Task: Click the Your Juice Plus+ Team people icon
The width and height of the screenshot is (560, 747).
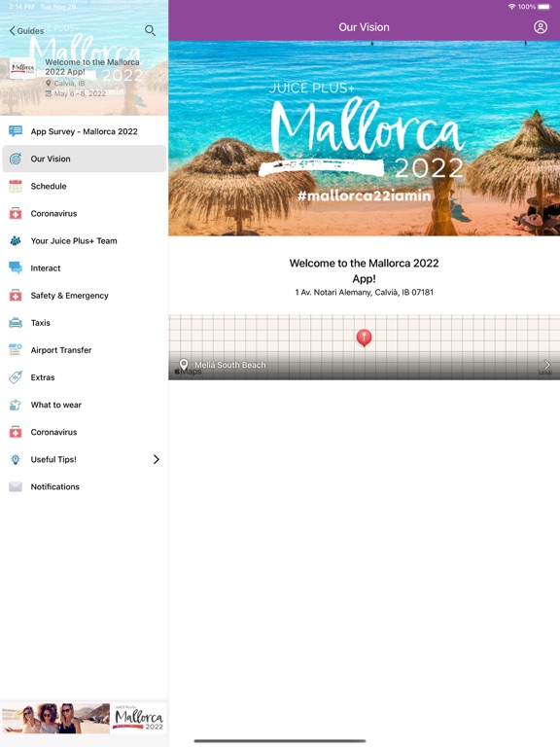Action: [x=16, y=240]
